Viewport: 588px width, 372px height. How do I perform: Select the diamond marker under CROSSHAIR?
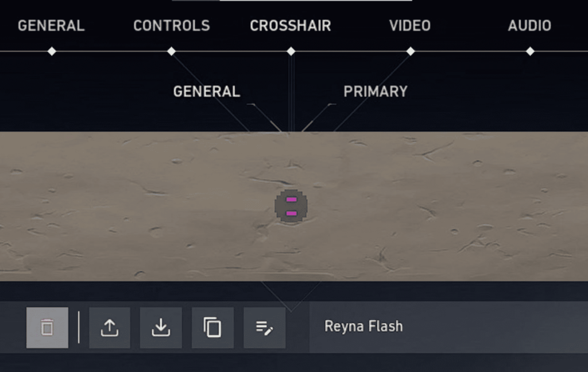[291, 51]
